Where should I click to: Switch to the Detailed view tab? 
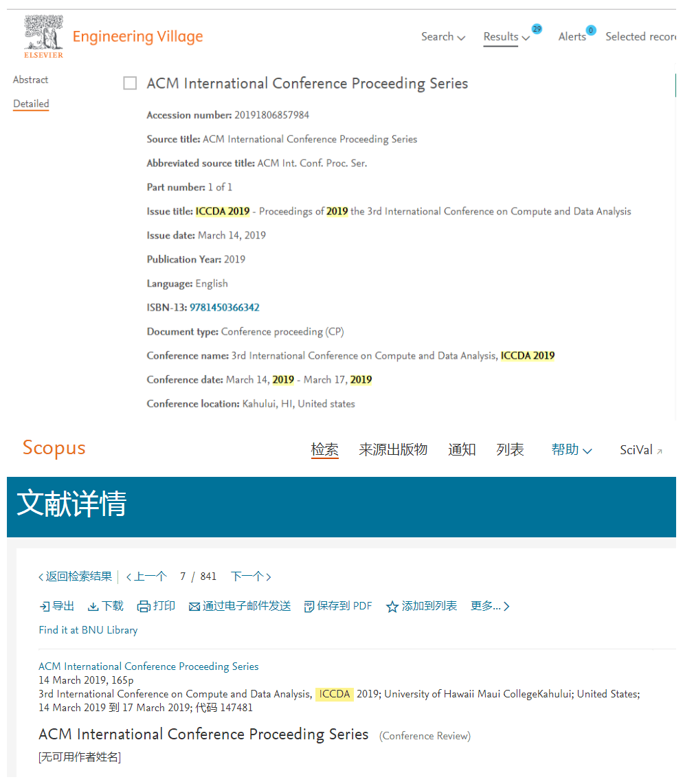[31, 104]
